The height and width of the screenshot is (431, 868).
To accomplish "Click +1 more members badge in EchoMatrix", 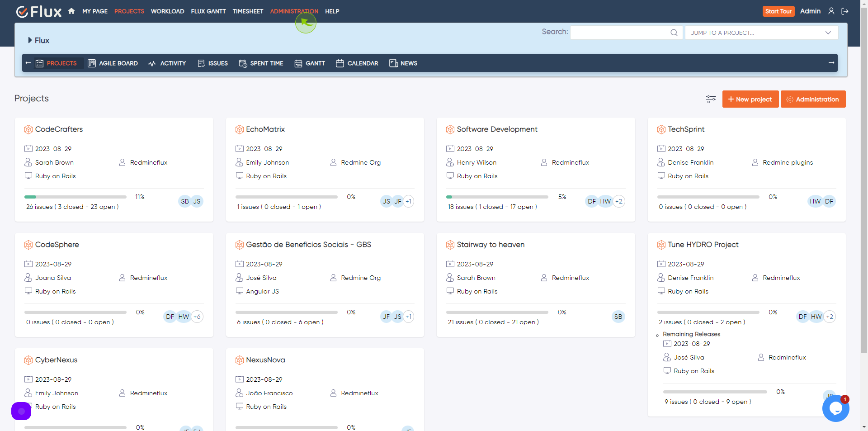I will click(x=409, y=201).
